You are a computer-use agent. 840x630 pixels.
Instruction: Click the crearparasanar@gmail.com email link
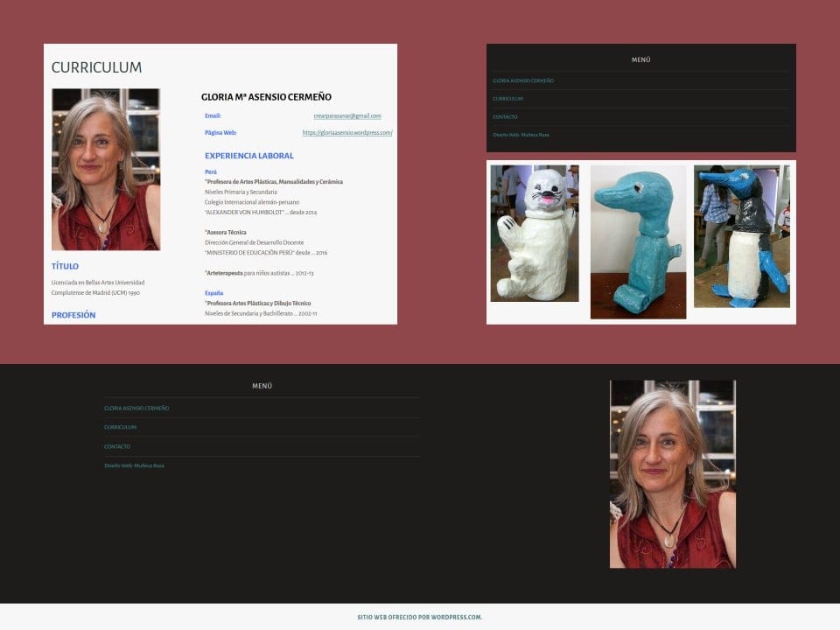(346, 115)
